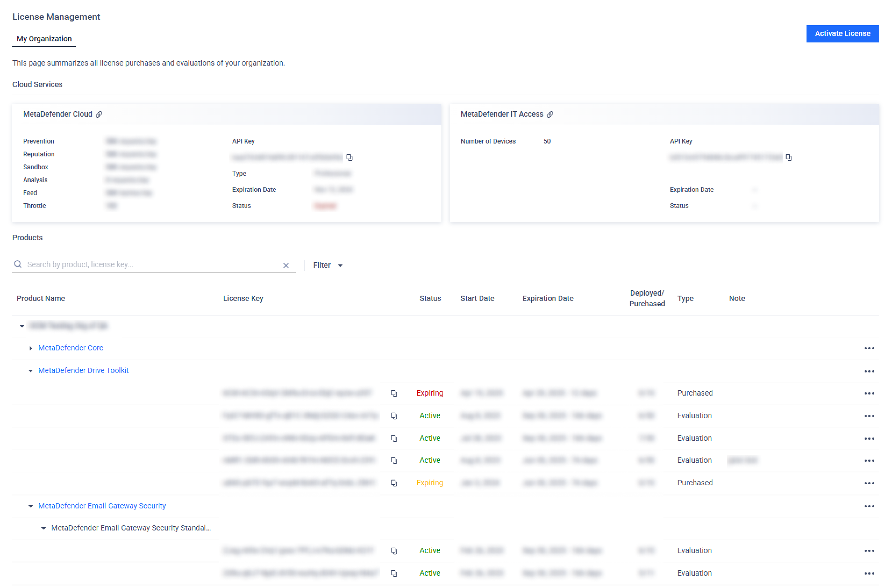This screenshot has width=892, height=588.
Task: Click the Type column header
Action: [x=685, y=298]
